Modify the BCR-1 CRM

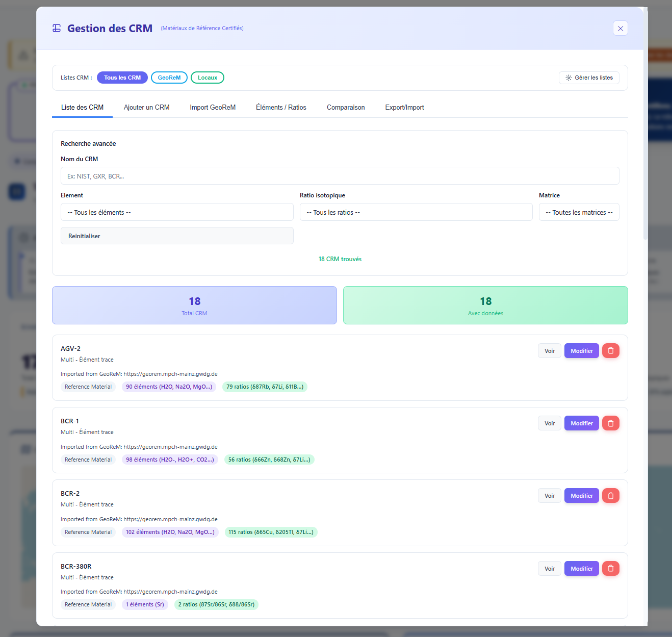pos(581,423)
